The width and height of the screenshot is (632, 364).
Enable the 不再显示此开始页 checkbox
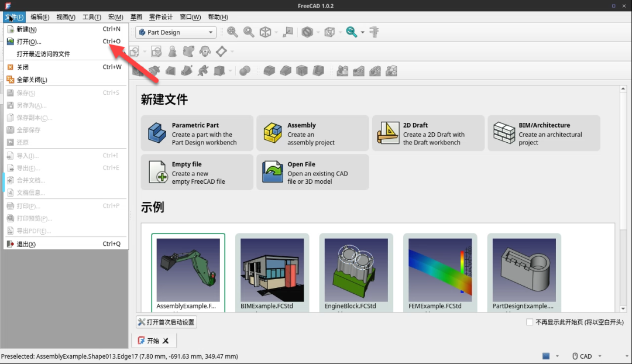[530, 322]
